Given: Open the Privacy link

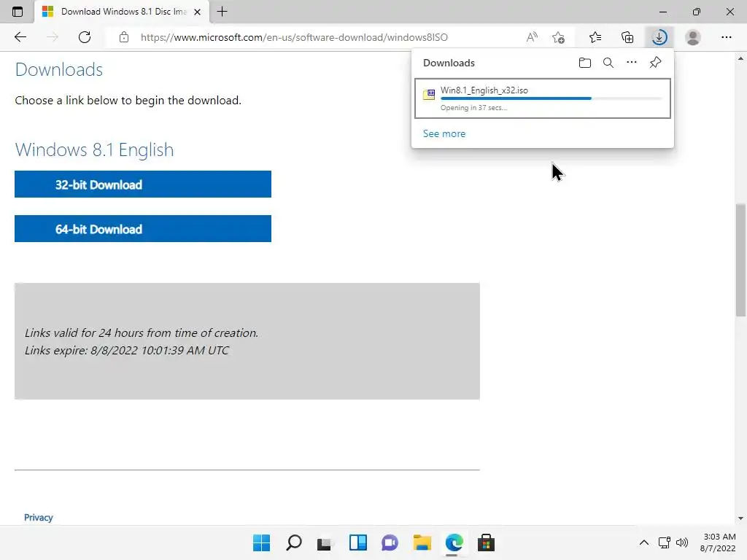Looking at the screenshot, I should (39, 518).
